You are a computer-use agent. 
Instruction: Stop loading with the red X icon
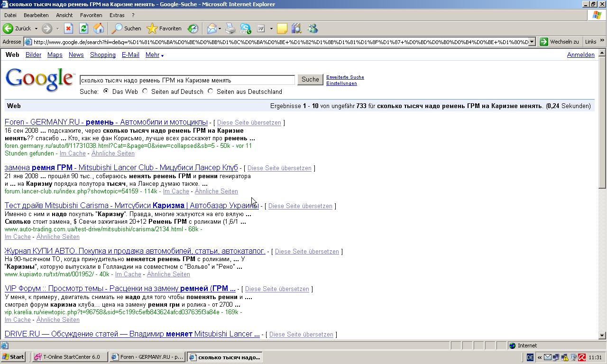click(68, 28)
